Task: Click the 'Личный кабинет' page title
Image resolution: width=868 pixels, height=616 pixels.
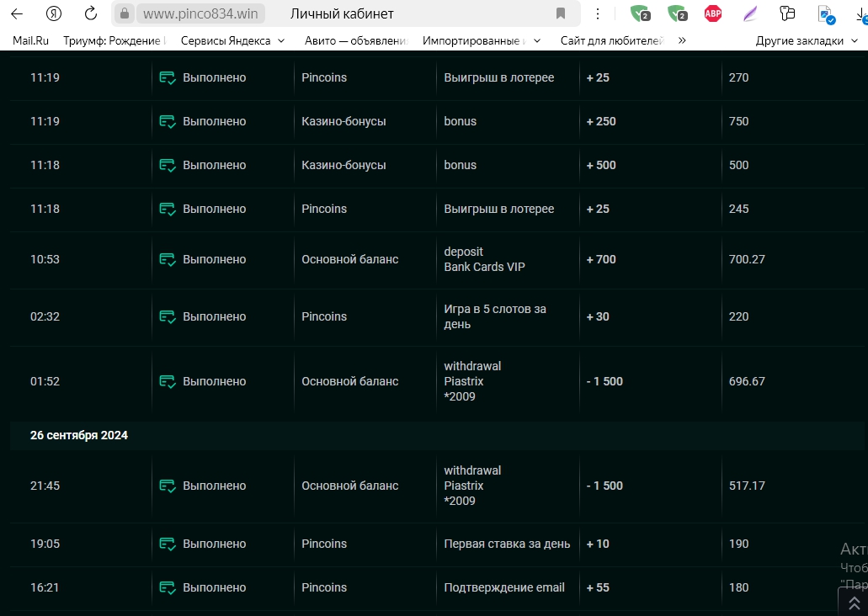Action: [342, 13]
